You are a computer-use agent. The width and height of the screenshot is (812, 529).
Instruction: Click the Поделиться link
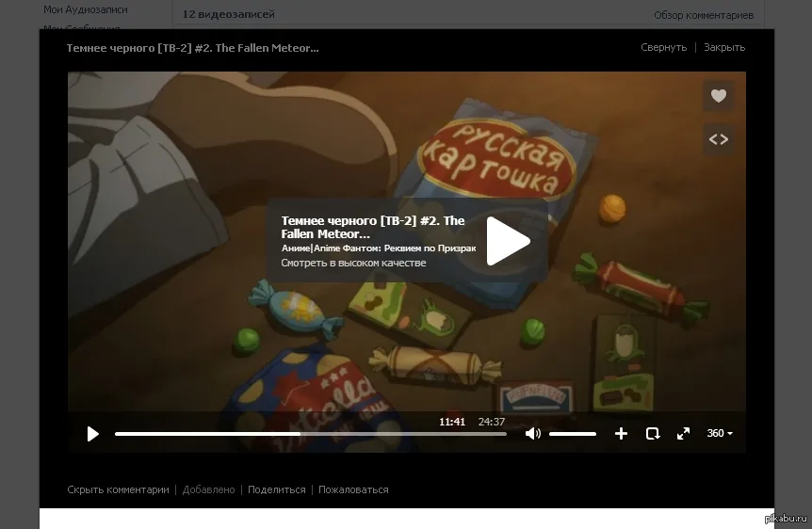click(x=277, y=489)
